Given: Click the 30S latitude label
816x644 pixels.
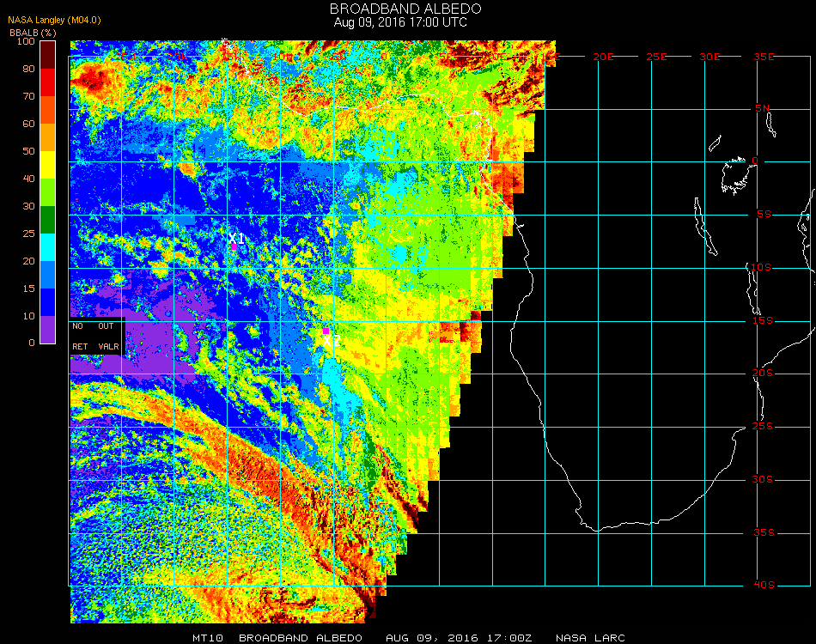Looking at the screenshot, I should (763, 480).
